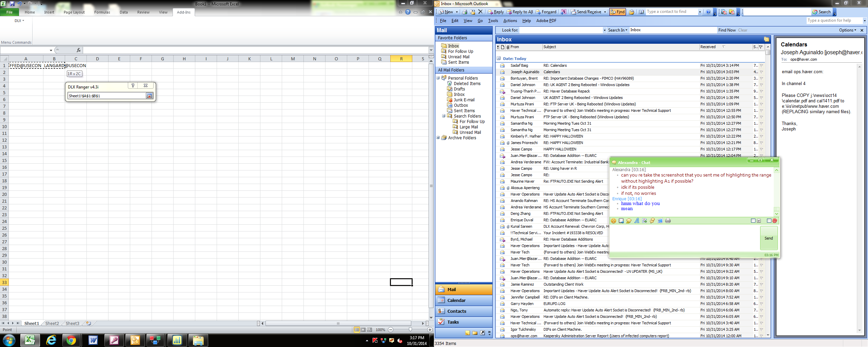Screen dimensions: 868x347
Task: Click the font style A icon in chat window
Action: [637, 221]
